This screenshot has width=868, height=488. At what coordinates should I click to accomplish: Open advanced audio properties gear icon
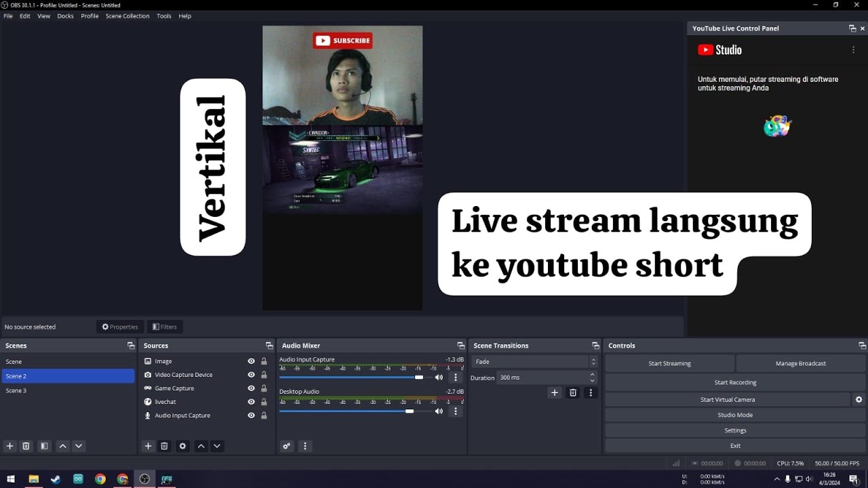287,446
